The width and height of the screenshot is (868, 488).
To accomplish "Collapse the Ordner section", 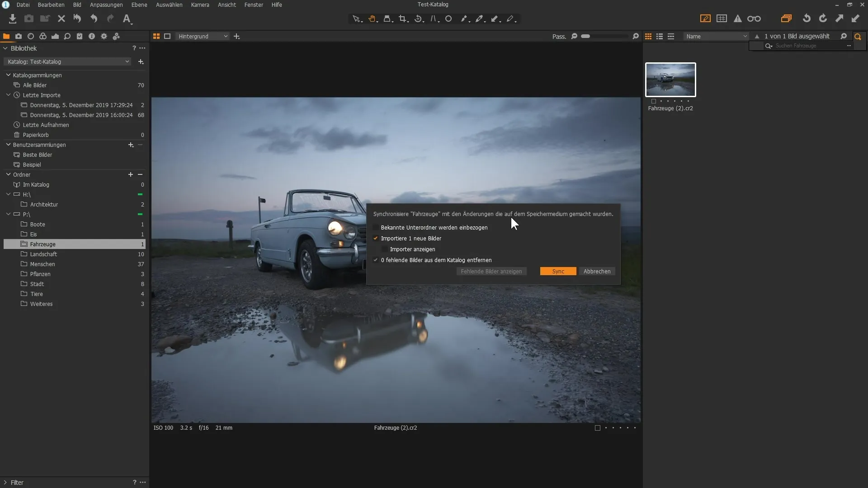I will (x=8, y=174).
